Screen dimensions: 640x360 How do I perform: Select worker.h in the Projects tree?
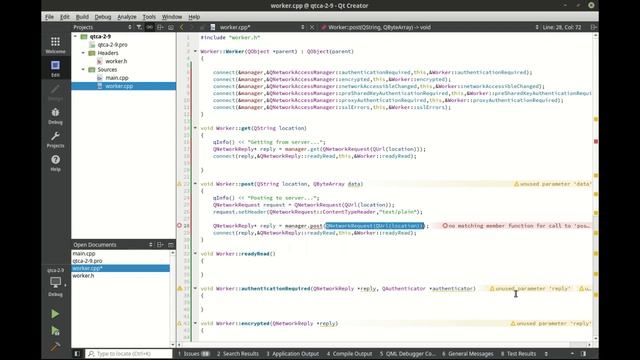116,61
